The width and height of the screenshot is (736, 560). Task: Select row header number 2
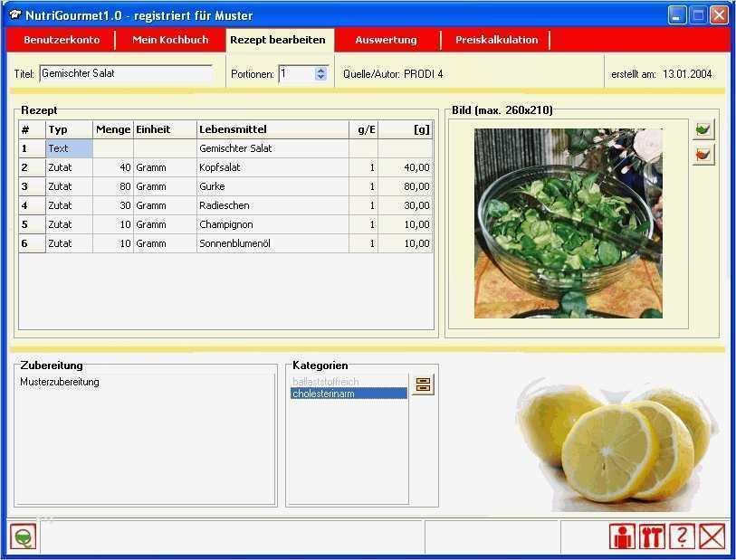click(32, 167)
